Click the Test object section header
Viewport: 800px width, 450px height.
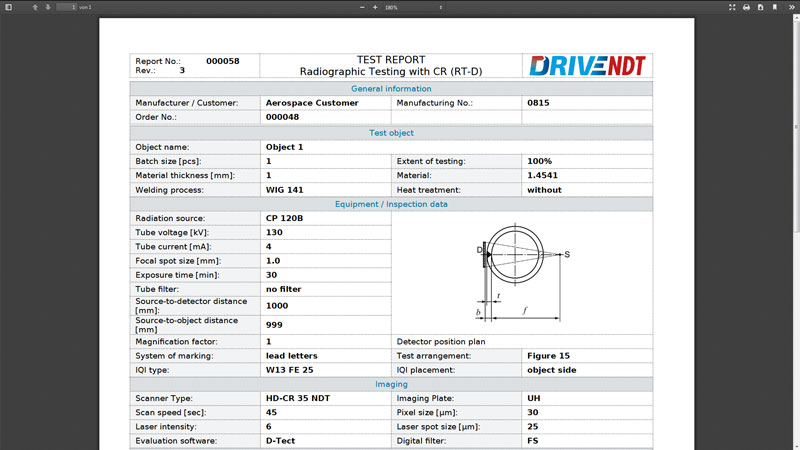tap(391, 132)
